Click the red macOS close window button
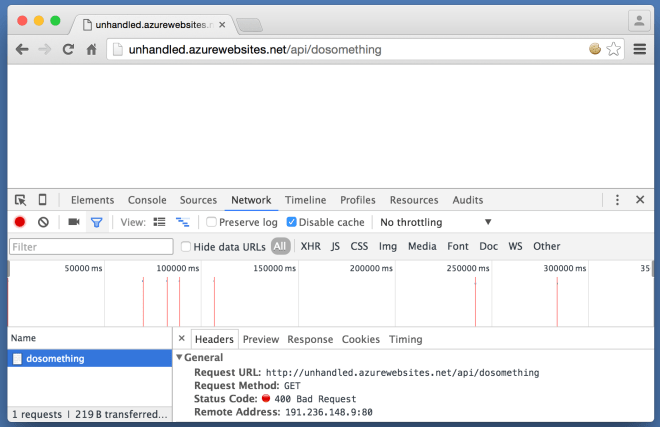Viewport: 660px width, 427px height. [x=22, y=20]
